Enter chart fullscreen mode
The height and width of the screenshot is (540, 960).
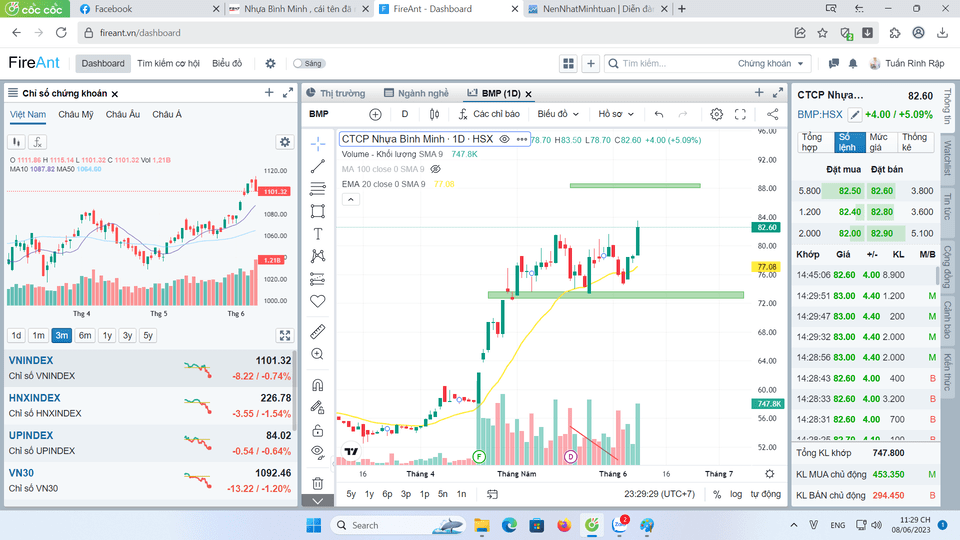740,114
